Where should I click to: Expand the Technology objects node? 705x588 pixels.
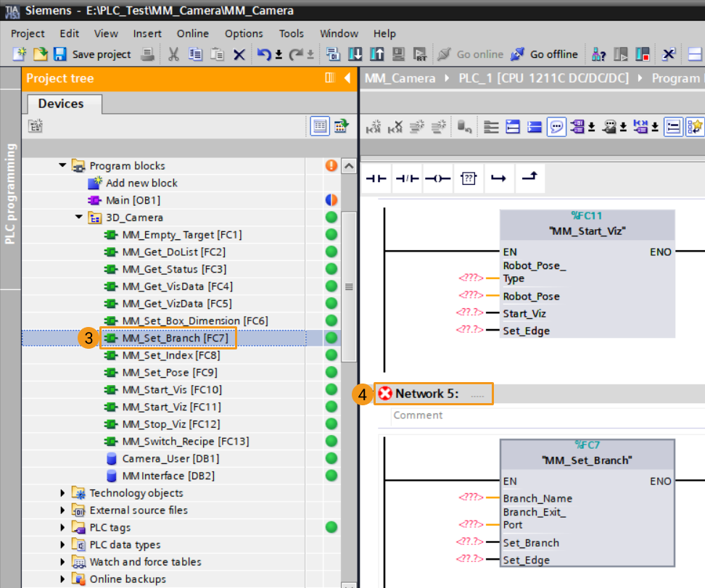[x=63, y=493]
